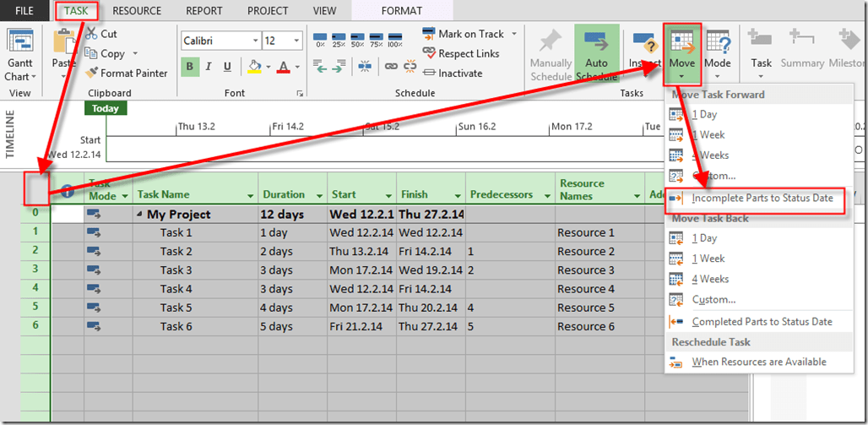868x425 pixels.
Task: Toggle italic formatting
Action: pos(208,67)
